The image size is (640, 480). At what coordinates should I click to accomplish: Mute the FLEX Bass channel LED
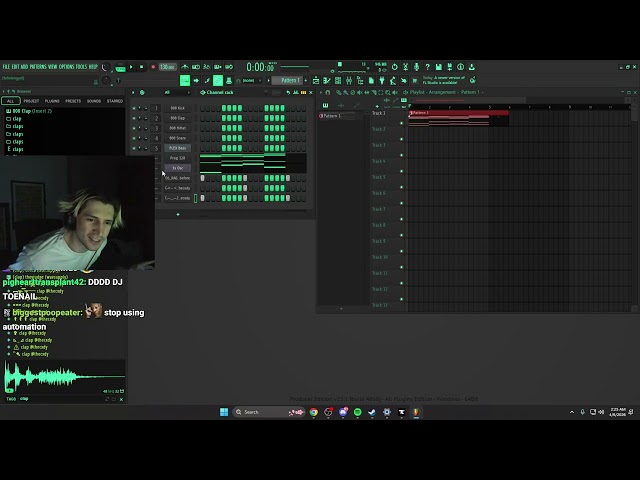(133, 148)
